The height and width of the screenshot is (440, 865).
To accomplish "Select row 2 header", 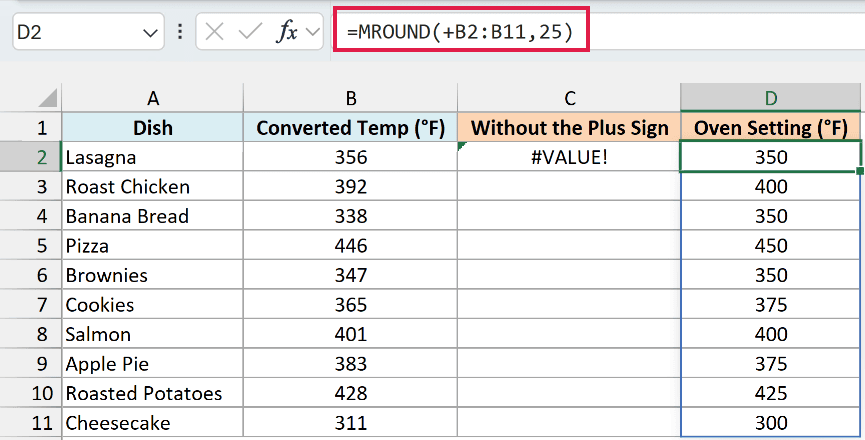I will tap(30, 157).
